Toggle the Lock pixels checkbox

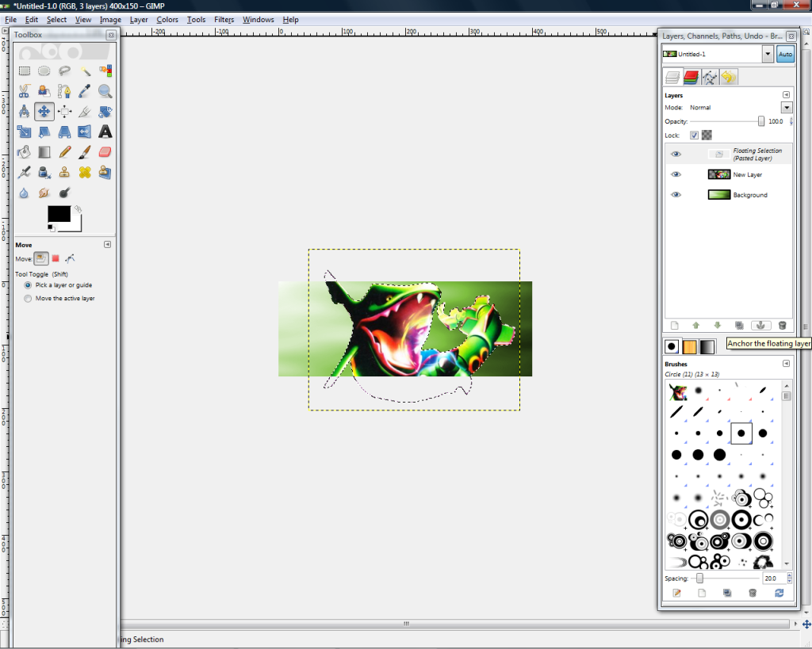point(694,135)
